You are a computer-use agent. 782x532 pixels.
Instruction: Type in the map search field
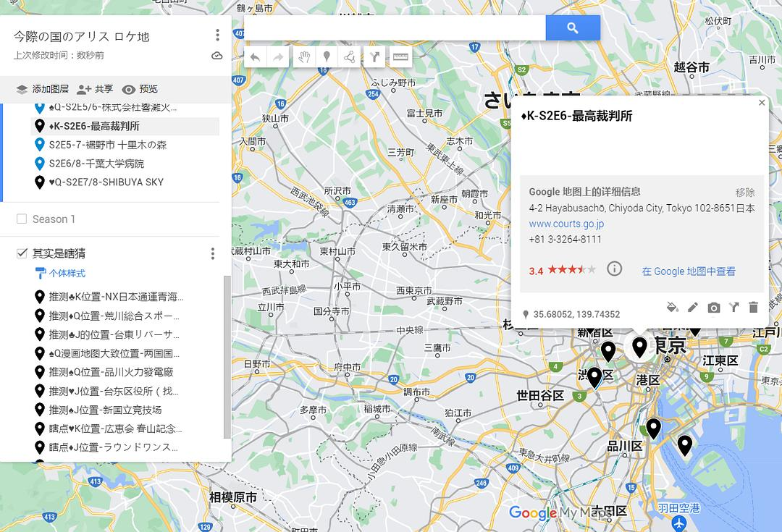click(x=395, y=28)
